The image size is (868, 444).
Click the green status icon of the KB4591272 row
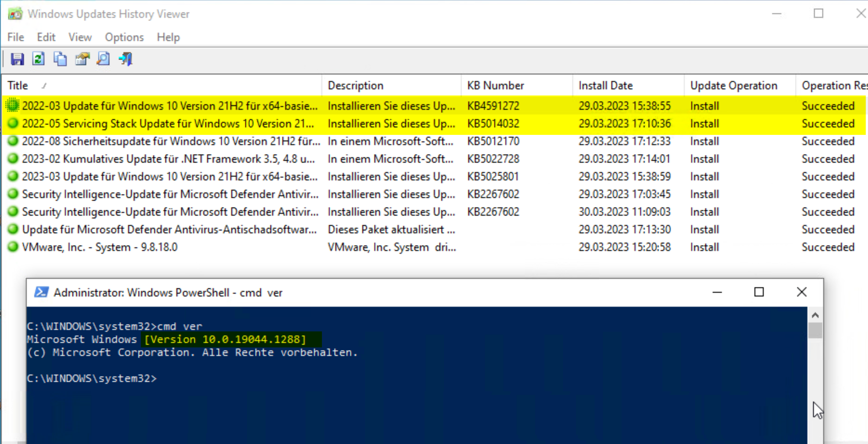(13, 106)
